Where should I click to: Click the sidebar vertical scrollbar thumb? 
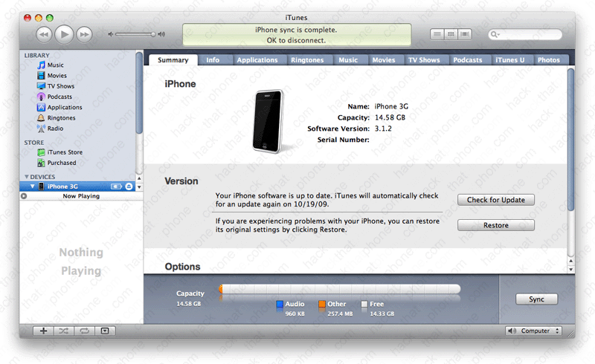point(139,93)
